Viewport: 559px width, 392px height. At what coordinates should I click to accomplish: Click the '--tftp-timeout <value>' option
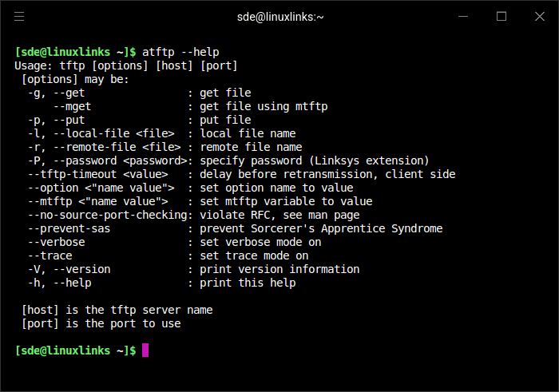(x=97, y=174)
